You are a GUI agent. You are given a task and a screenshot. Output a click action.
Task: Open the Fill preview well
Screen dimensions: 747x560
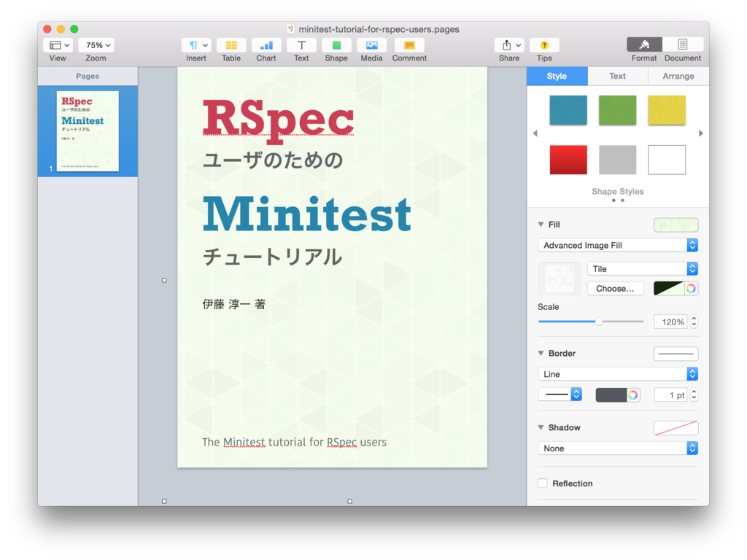coord(676,225)
